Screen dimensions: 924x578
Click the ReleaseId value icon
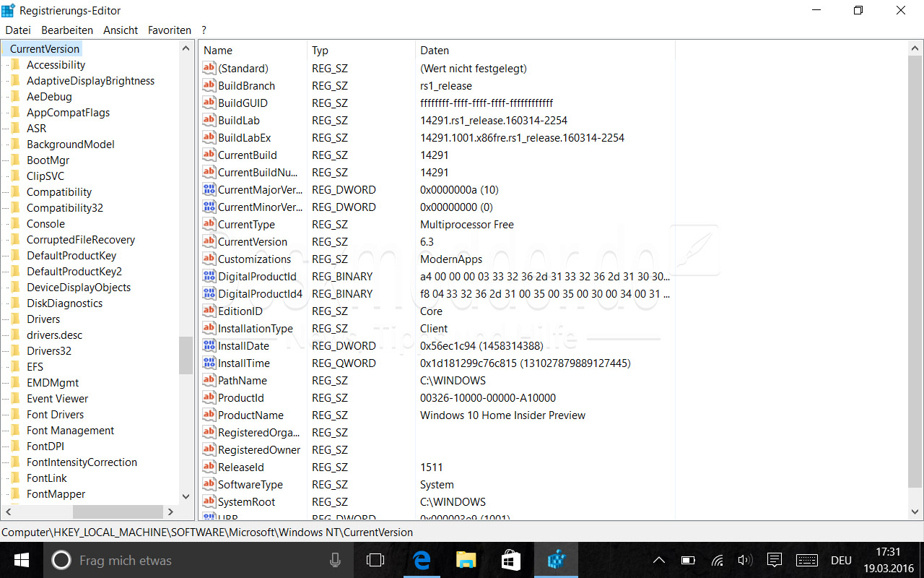point(209,467)
